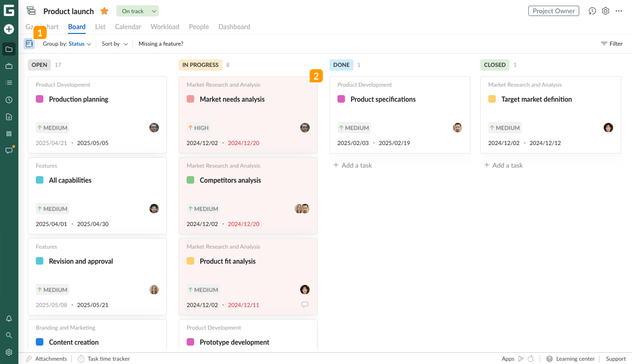632x364 pixels.
Task: Open the task list icon in sidebar
Action: coord(9,82)
